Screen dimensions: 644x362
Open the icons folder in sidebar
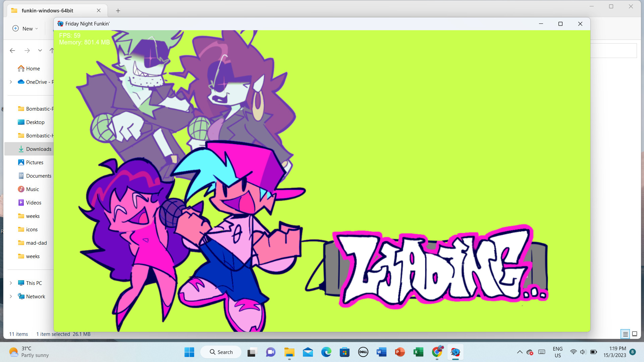click(x=28, y=229)
